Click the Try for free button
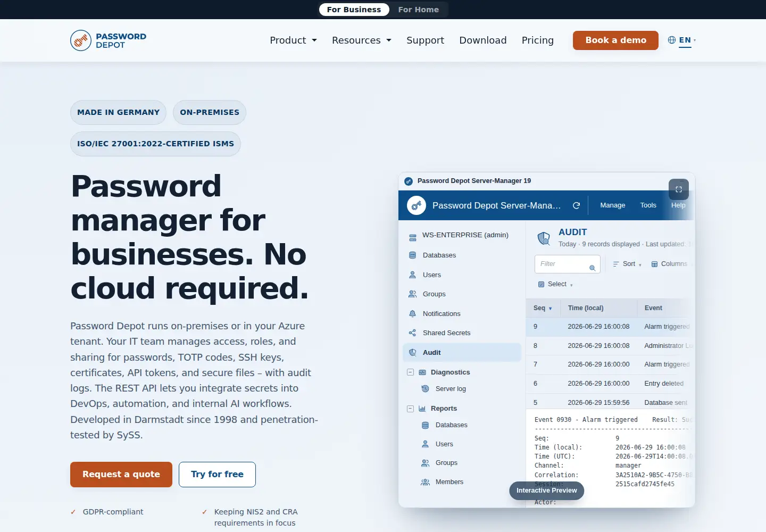This screenshot has height=532, width=766. [217, 475]
